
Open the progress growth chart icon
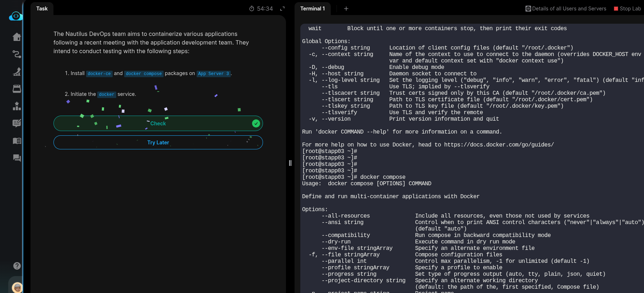17,71
